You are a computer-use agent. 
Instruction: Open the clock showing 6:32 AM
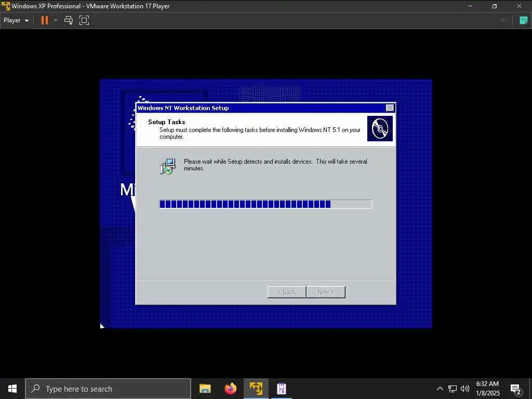click(x=487, y=389)
